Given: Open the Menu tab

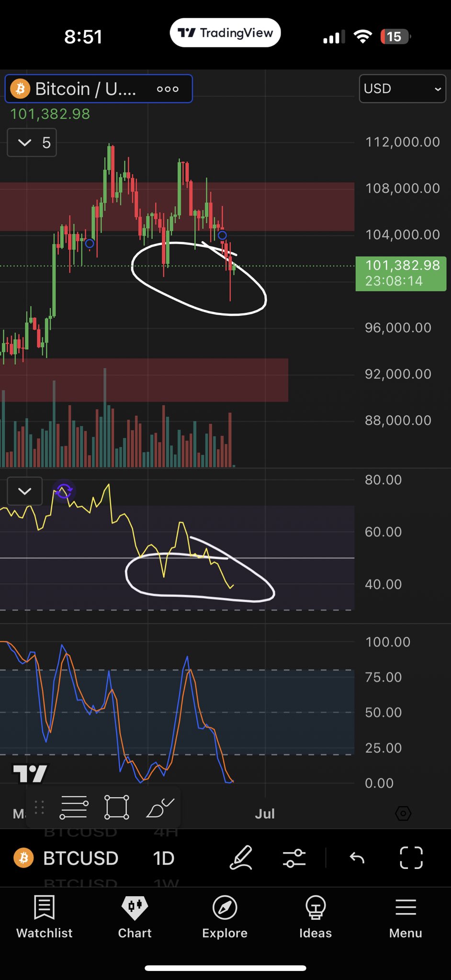Looking at the screenshot, I should pos(406,918).
